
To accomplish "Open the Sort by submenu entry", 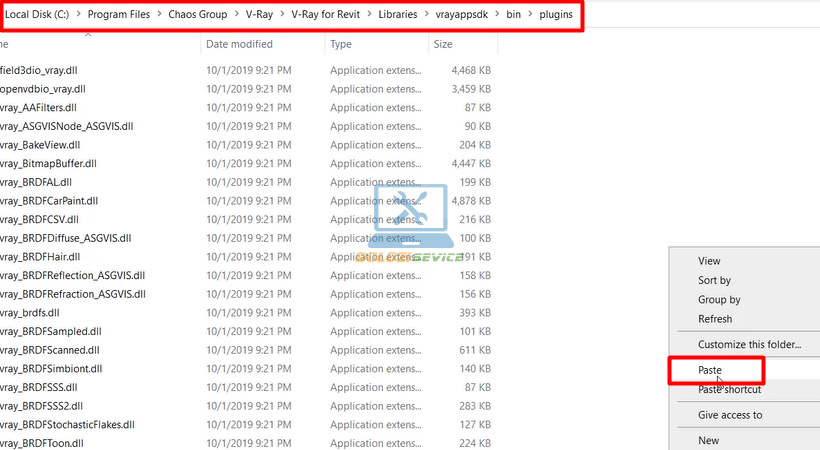I will click(714, 281).
